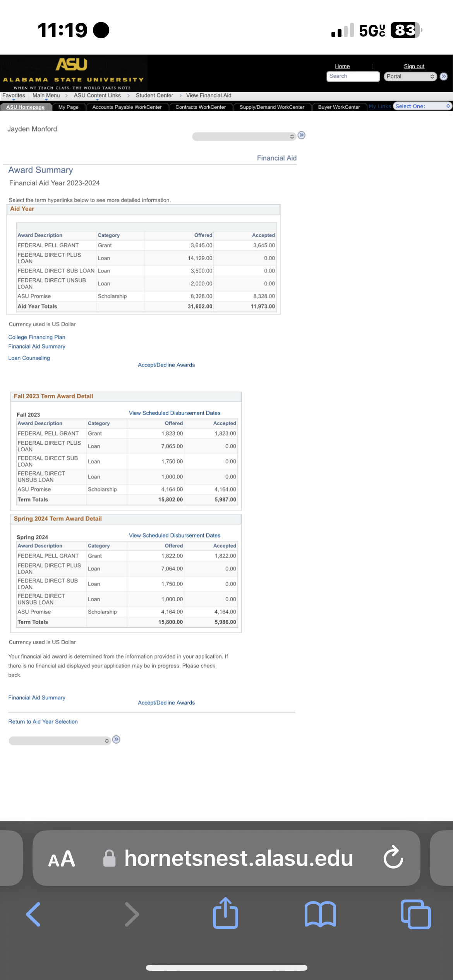Expand the Main Menu dropdown
This screenshot has width=453, height=980.
[x=46, y=96]
